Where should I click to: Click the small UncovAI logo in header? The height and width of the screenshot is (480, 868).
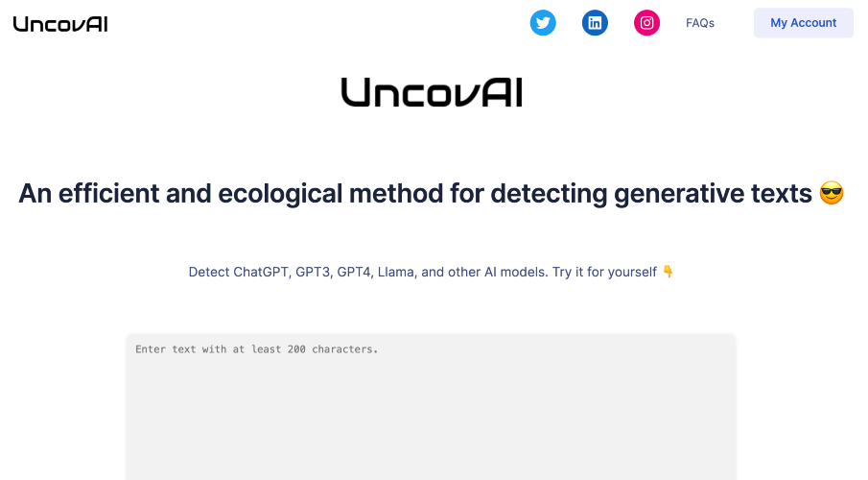pos(60,23)
